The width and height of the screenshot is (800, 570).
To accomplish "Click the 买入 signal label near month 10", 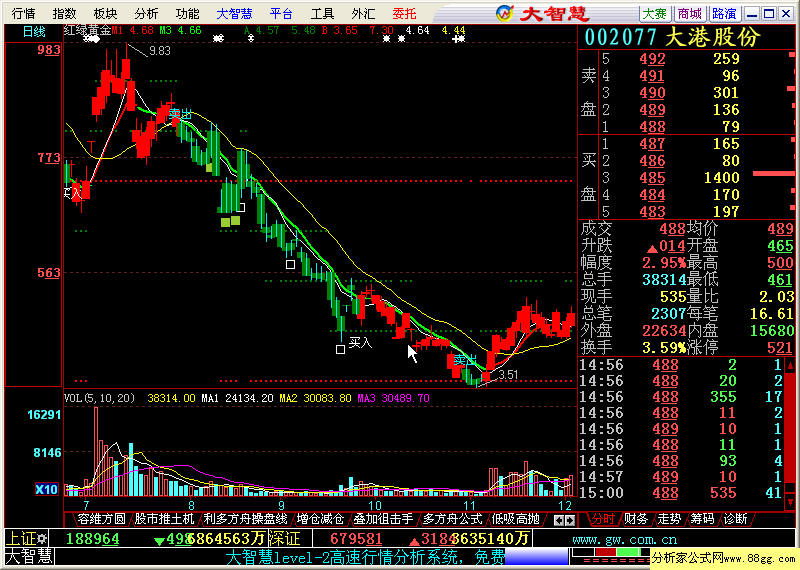I will [x=360, y=342].
